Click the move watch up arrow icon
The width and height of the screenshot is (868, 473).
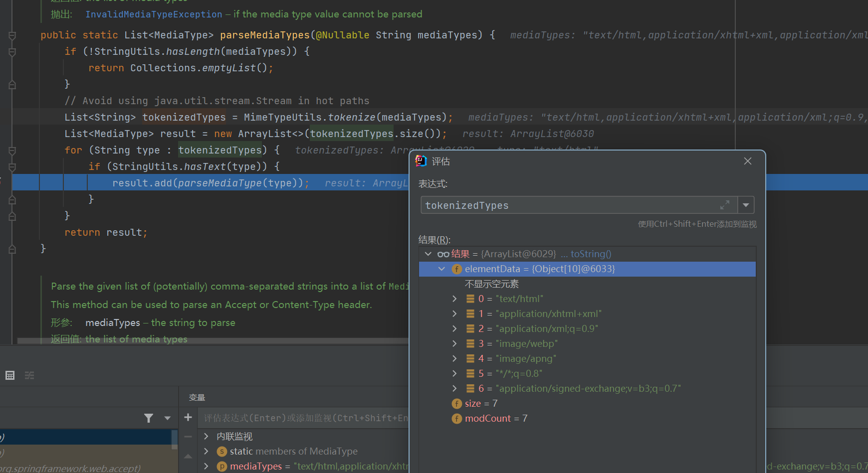coord(188,456)
